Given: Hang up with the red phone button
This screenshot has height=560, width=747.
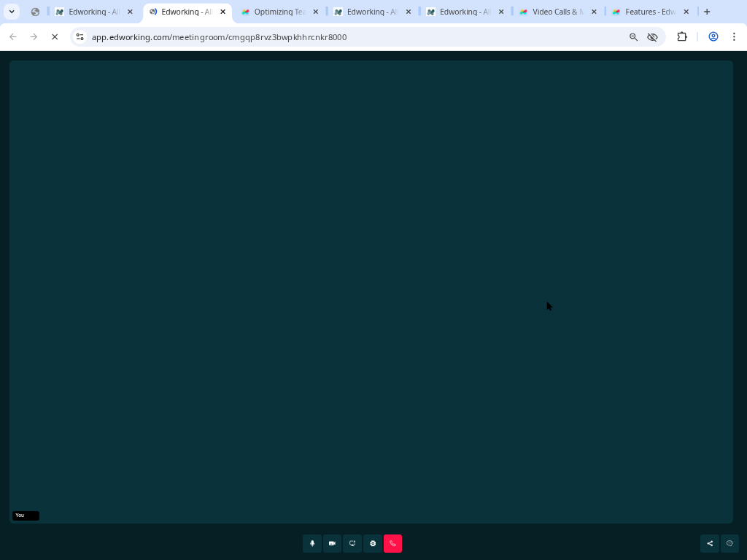Looking at the screenshot, I should pyautogui.click(x=392, y=543).
